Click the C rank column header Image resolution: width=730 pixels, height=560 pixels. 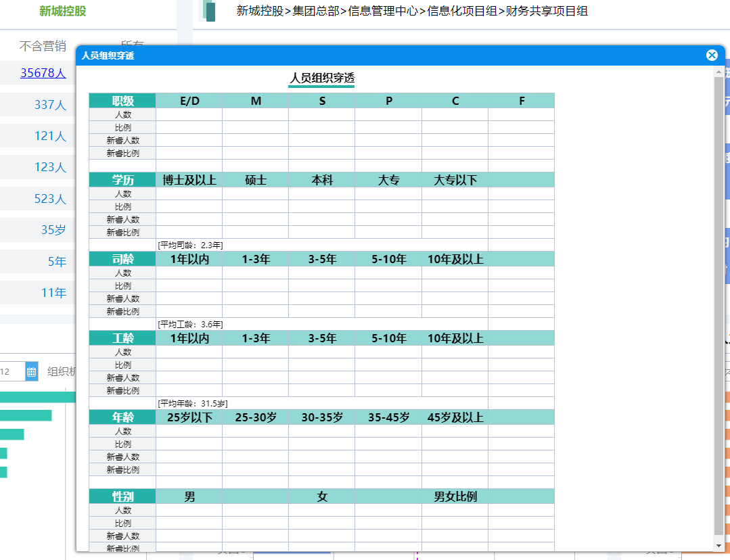455,101
